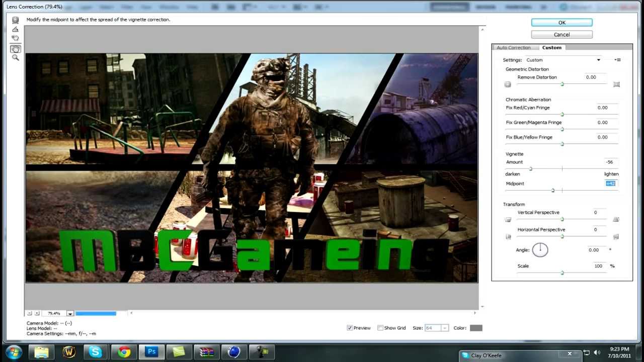Close the Clay O'Keefe chat notification
The height and width of the screenshot is (362, 644).
[x=570, y=354]
